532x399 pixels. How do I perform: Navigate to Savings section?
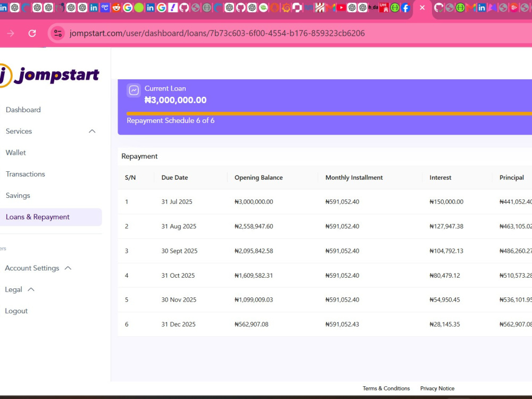[x=18, y=195]
